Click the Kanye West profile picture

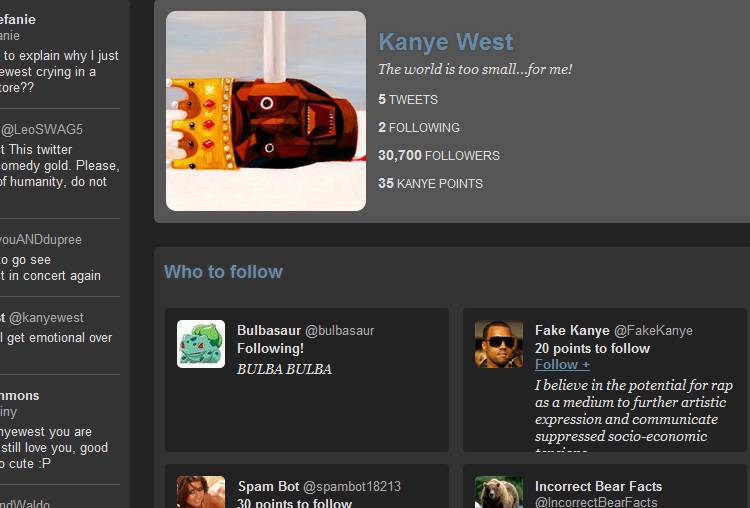(266, 111)
